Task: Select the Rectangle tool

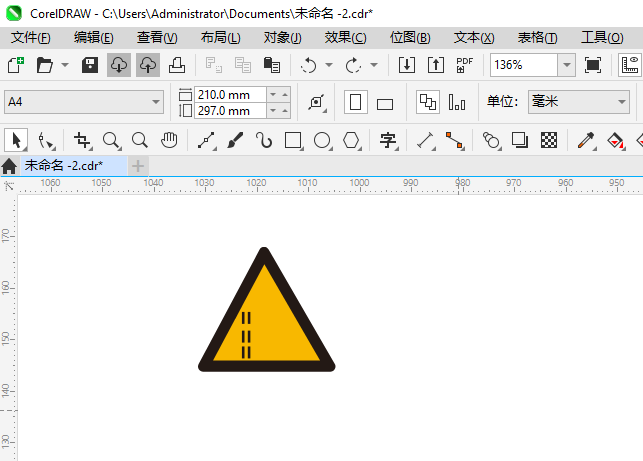Action: (294, 141)
